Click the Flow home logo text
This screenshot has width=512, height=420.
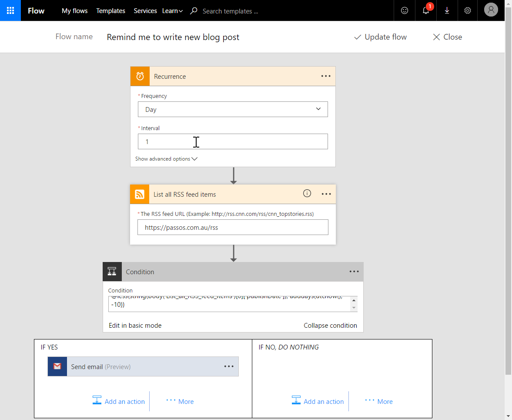point(36,11)
